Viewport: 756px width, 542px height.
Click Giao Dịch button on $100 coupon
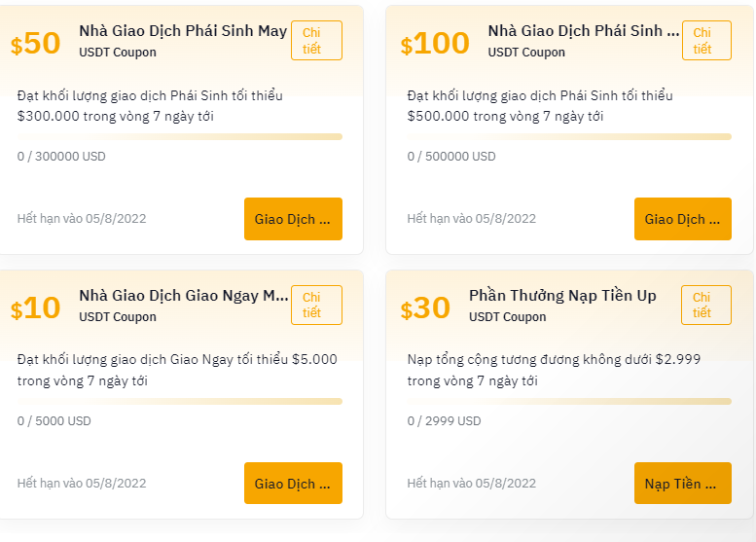(683, 219)
